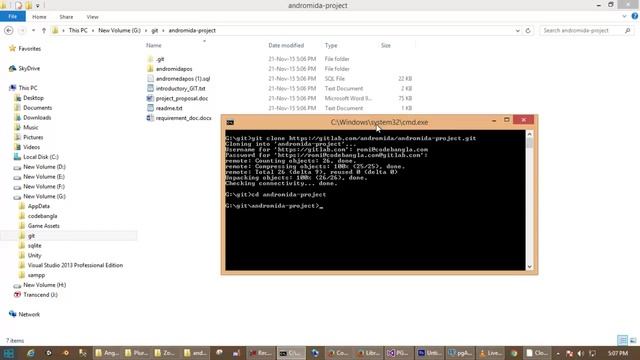
Task: Click the cmd window scrollbar thumb
Action: 529,143
